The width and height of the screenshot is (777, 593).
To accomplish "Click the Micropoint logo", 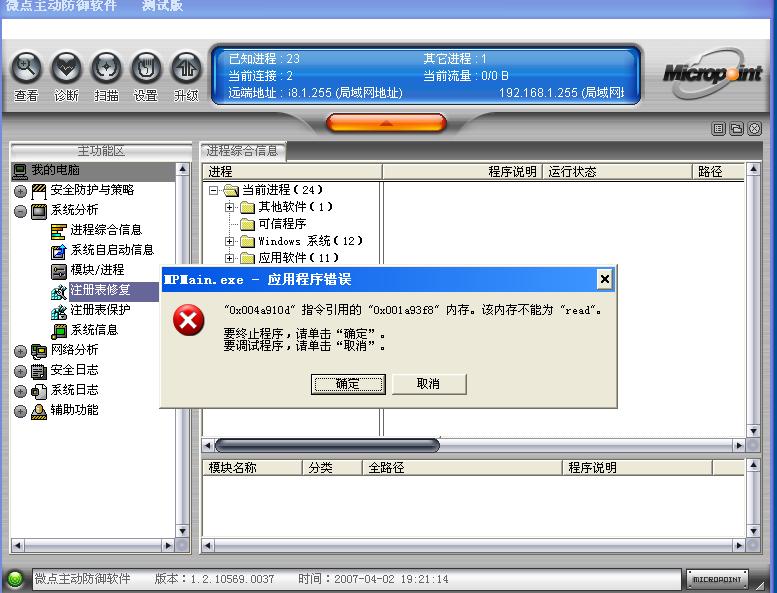I will point(712,74).
